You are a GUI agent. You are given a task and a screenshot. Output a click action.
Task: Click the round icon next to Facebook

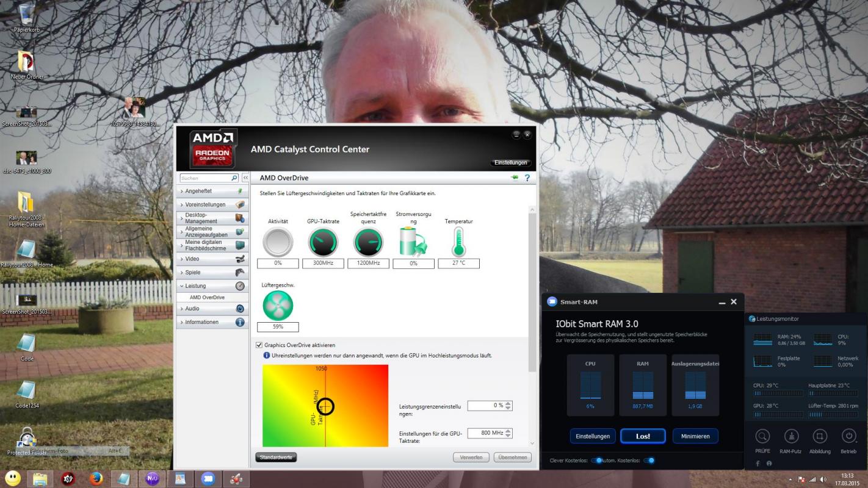[x=769, y=464]
